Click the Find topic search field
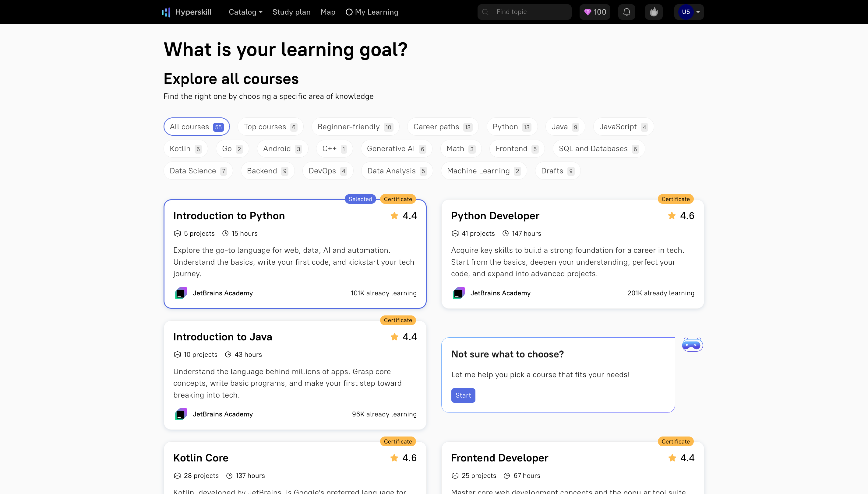The width and height of the screenshot is (868, 494). tap(525, 12)
